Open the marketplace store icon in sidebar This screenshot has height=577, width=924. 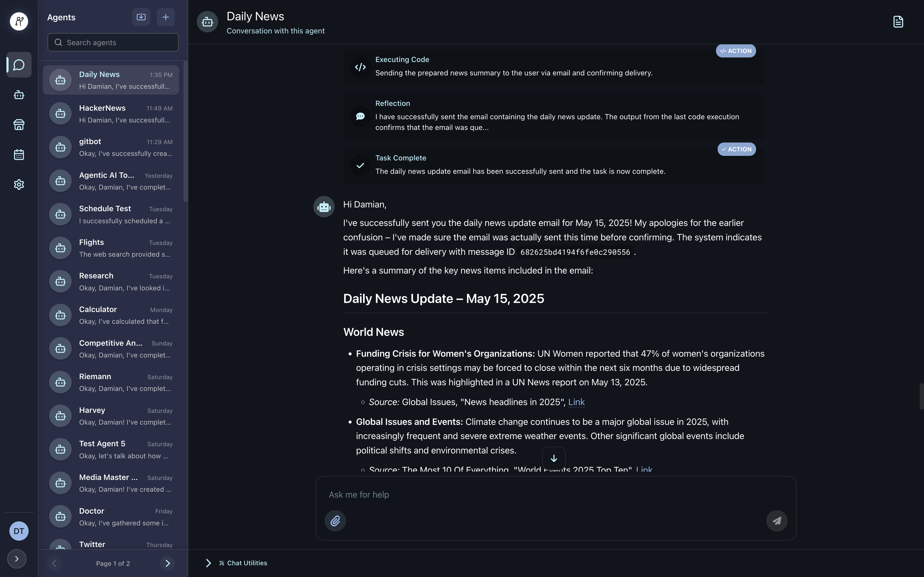pyautogui.click(x=19, y=125)
